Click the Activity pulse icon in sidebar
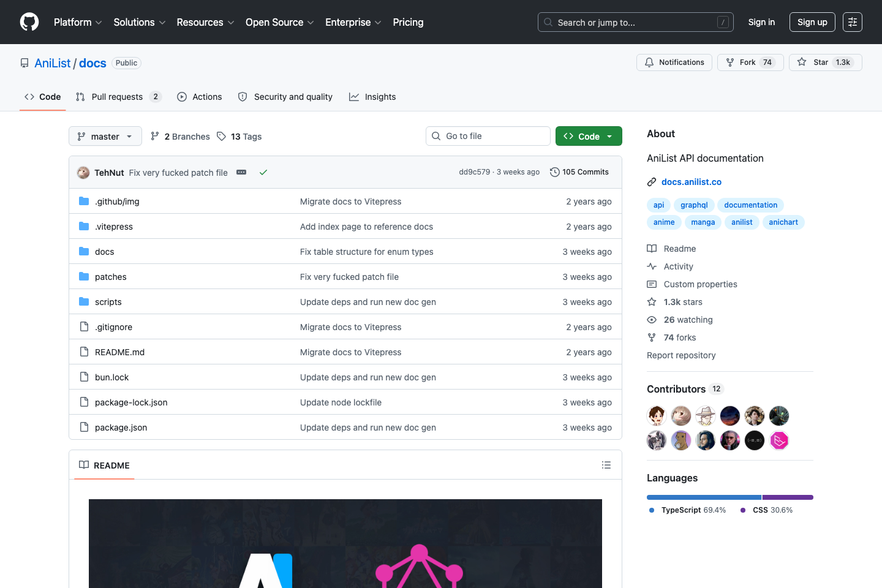882x588 pixels. pyautogui.click(x=652, y=266)
